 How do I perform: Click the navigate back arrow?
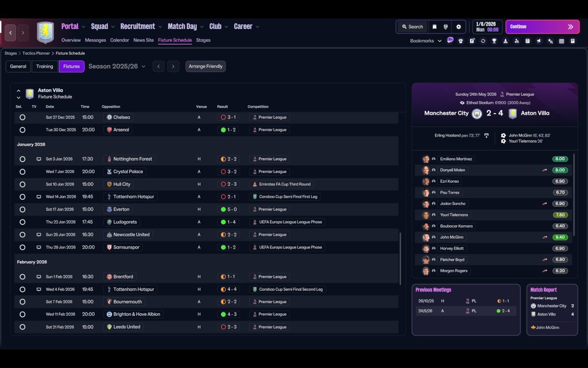tap(11, 33)
